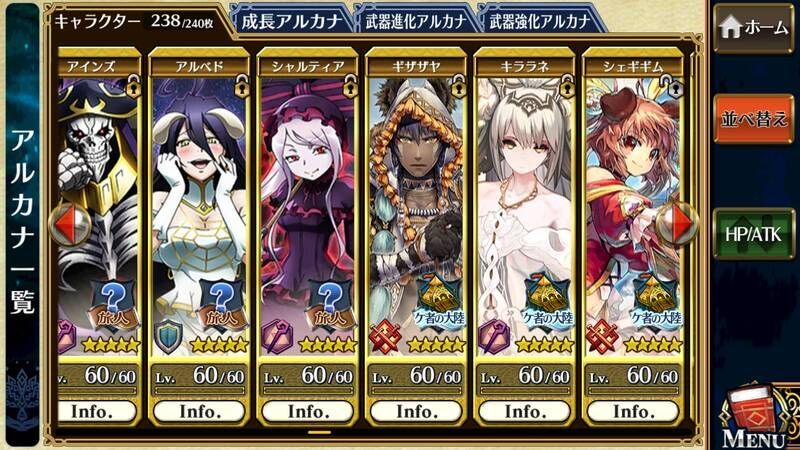Switch to the 武器進化アルカナ tab
Image resolution: width=800 pixels, height=450 pixels.
click(x=415, y=21)
